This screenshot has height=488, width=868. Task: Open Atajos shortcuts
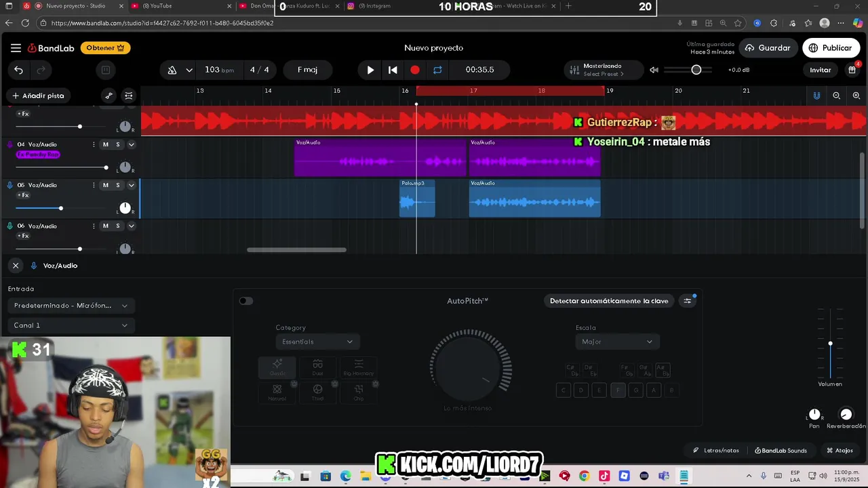click(x=840, y=451)
